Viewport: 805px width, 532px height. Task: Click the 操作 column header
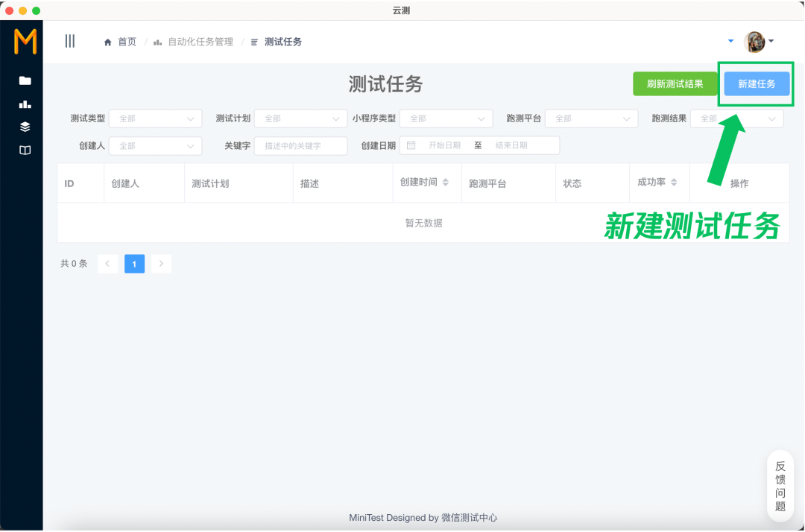[739, 183]
